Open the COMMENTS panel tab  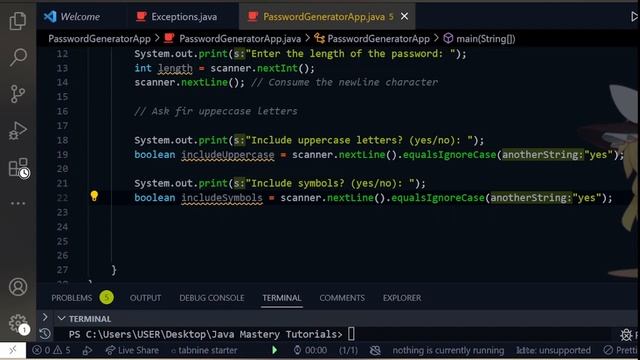pos(342,298)
